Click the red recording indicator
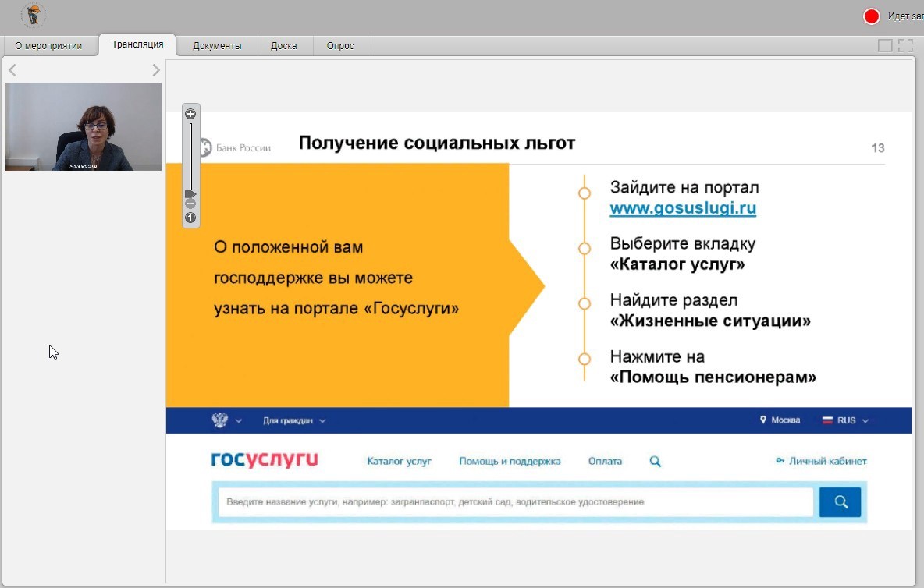 872,16
